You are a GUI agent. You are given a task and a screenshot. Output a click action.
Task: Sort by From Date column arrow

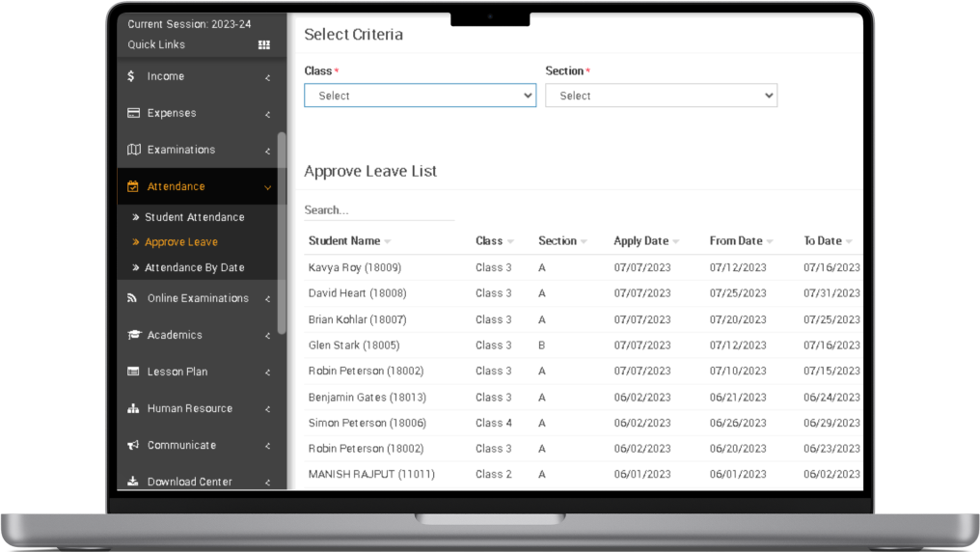click(x=770, y=242)
